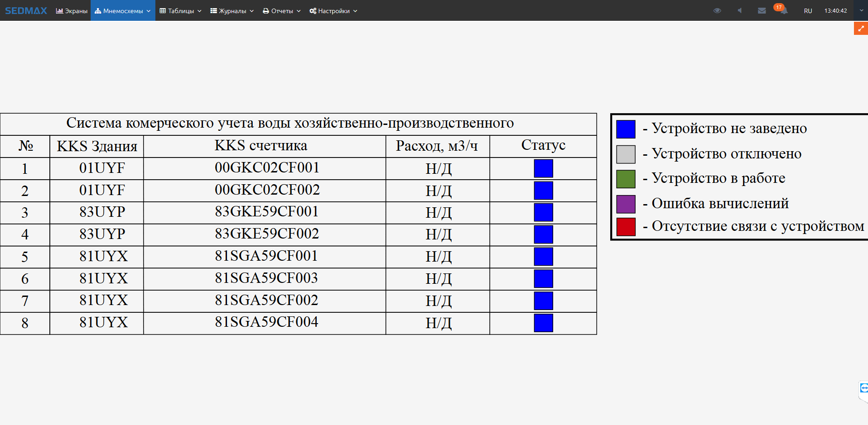The width and height of the screenshot is (868, 425).
Task: Open the bell notifications with 17 badge
Action: pos(783,10)
